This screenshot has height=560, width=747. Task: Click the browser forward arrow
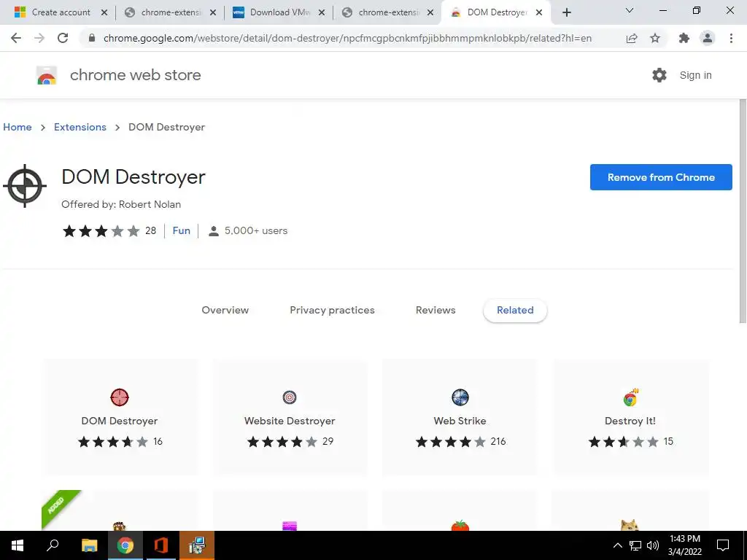(39, 38)
